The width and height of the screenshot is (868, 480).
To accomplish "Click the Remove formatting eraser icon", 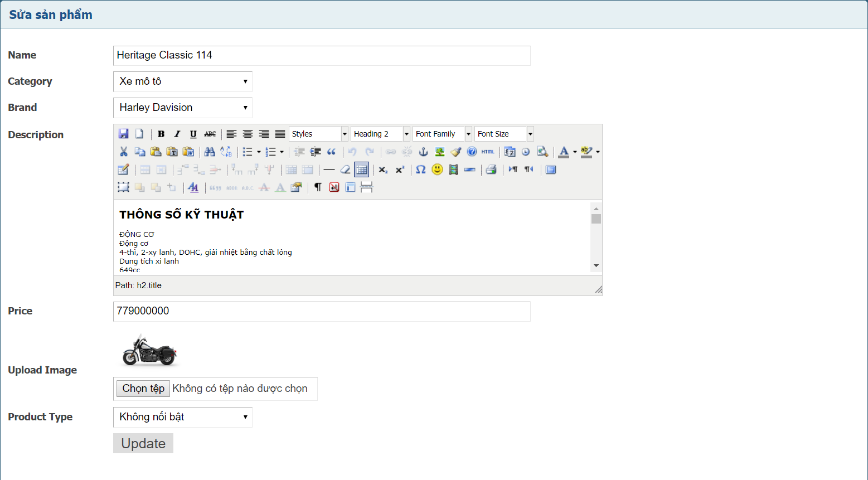I will [x=346, y=169].
